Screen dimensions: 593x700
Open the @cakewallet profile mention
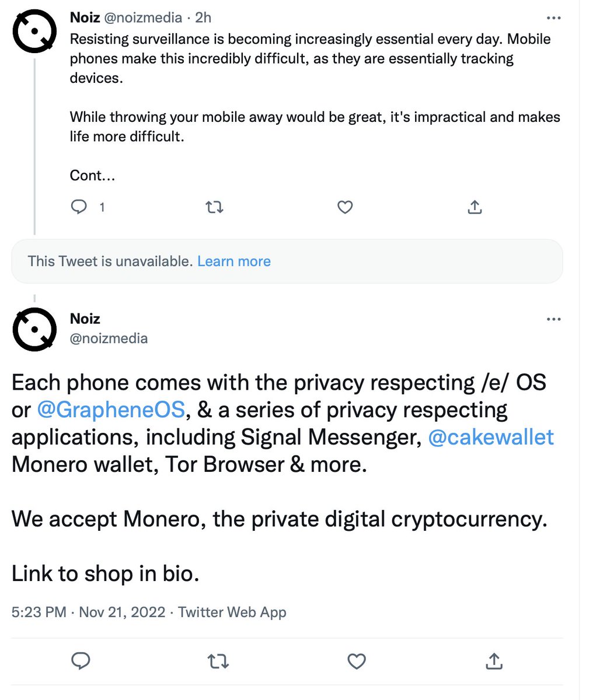point(491,437)
